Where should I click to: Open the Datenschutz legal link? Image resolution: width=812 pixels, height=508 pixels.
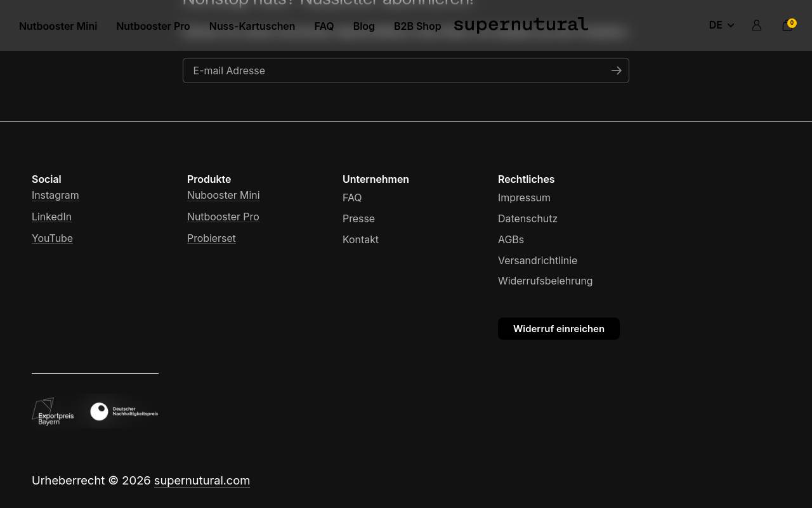pyautogui.click(x=528, y=218)
